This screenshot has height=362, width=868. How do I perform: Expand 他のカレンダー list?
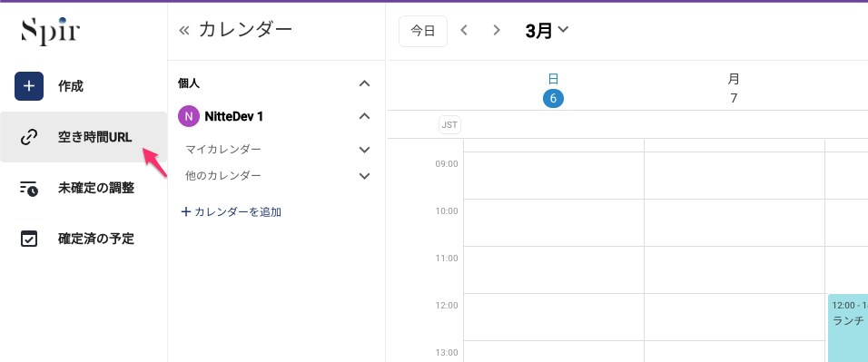(x=364, y=176)
